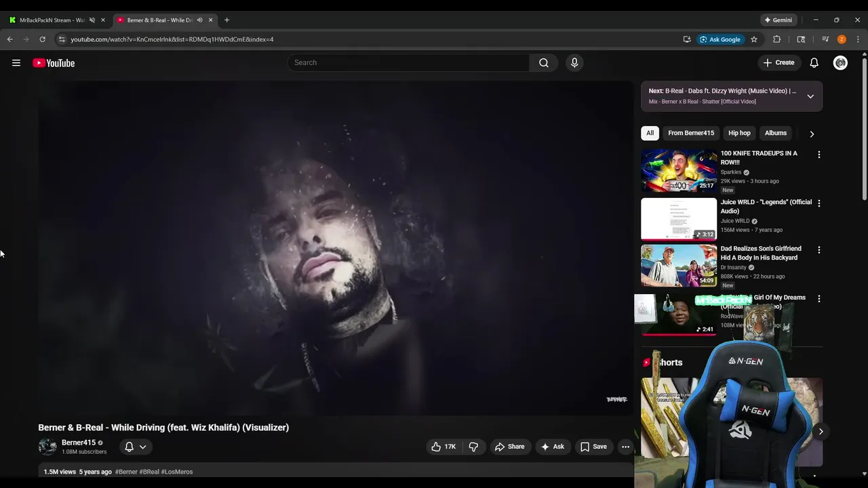Open more actions ellipsis under video
The height and width of the screenshot is (488, 868).
625,447
